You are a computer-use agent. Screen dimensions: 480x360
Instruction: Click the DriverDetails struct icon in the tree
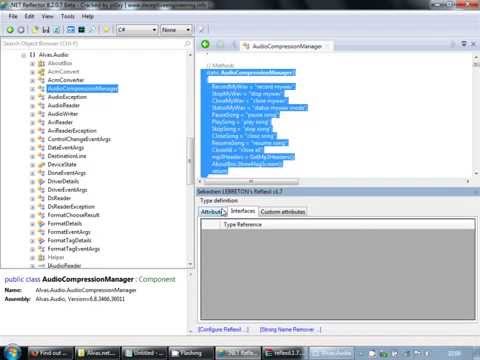tap(41, 181)
